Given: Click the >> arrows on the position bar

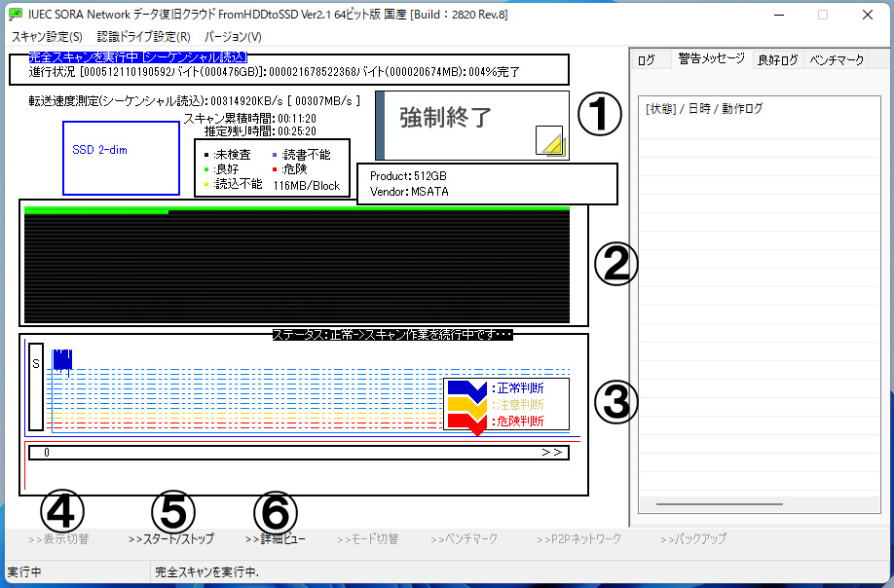Looking at the screenshot, I should 551,453.
